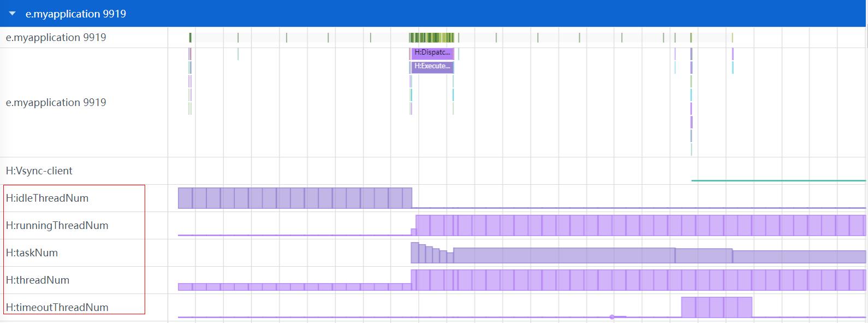Screen dimensions: 868x323
Task: Select the H:Execute... trace slice
Action: pos(432,67)
